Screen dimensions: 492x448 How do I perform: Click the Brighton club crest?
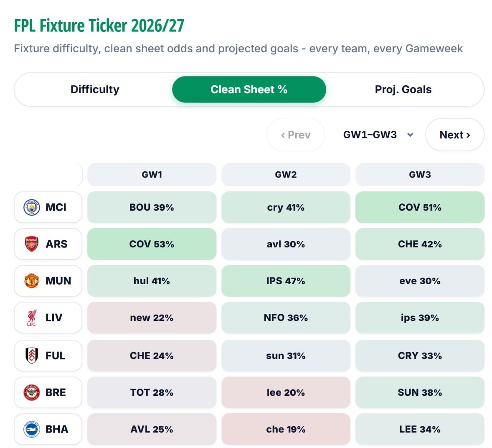(32, 429)
